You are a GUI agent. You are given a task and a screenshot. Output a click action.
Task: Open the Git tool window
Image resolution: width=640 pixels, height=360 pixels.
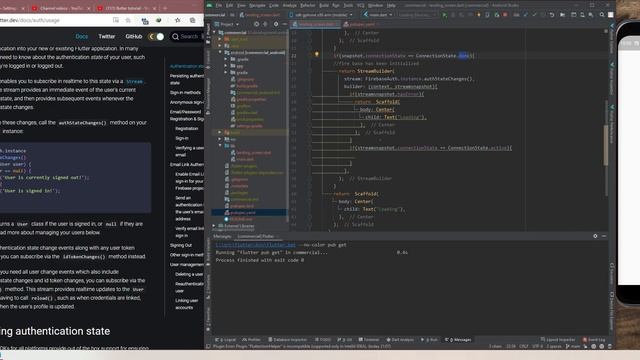pyautogui.click(x=345, y=340)
